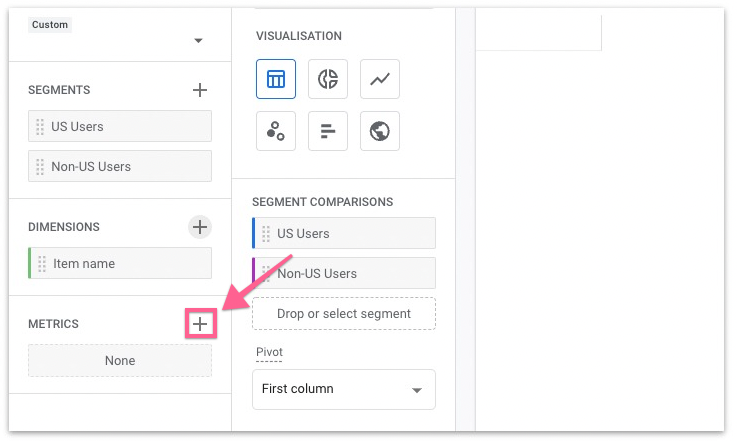Pick the Scatter plot visualisation
737x441 pixels.
point(275,132)
